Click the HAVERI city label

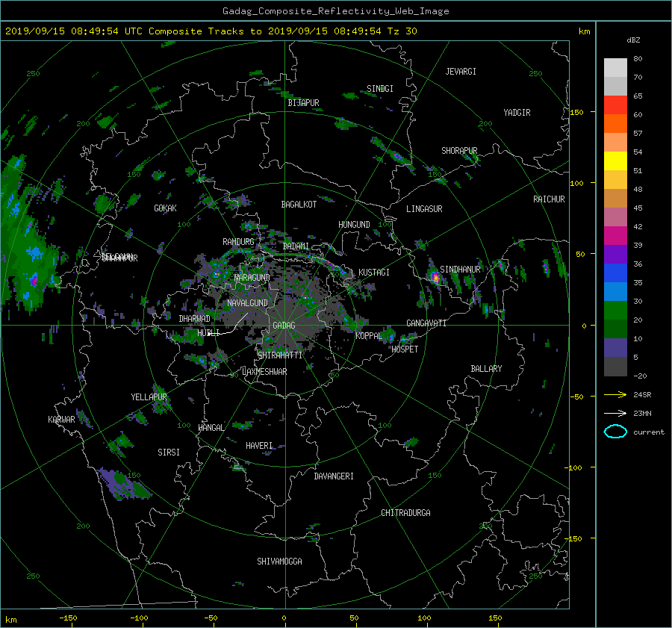pyautogui.click(x=259, y=446)
